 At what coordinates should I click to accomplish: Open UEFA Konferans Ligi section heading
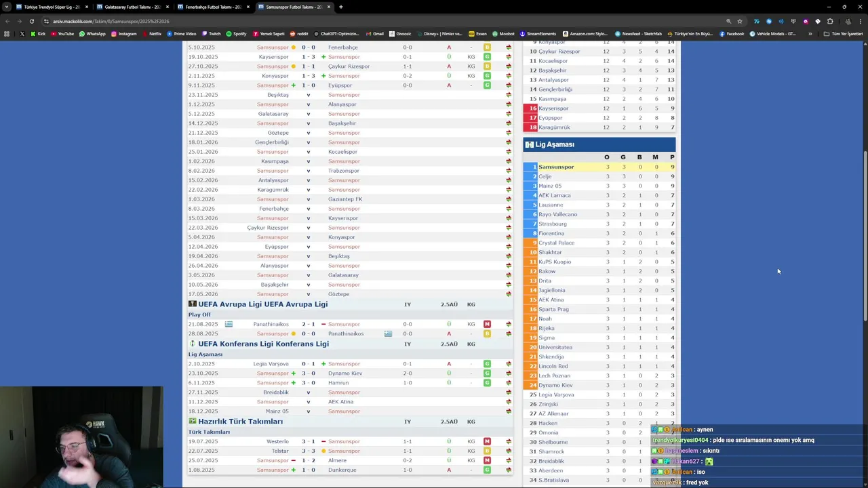264,344
